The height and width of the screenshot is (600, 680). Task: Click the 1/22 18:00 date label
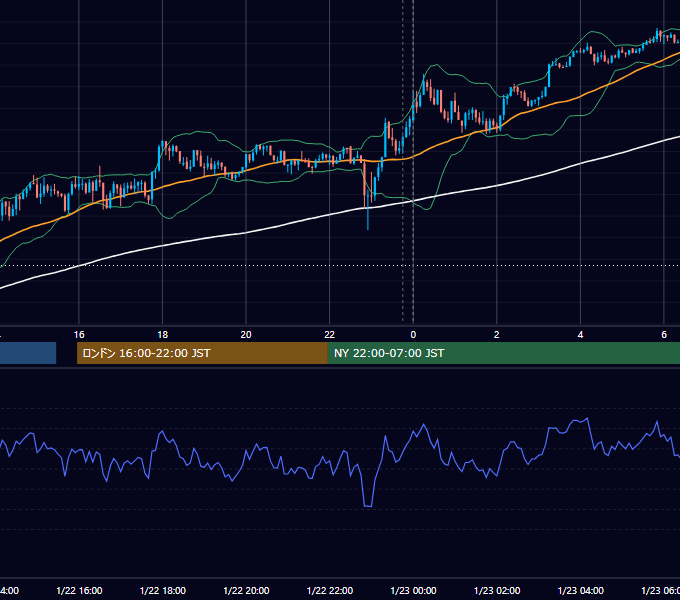(x=163, y=590)
